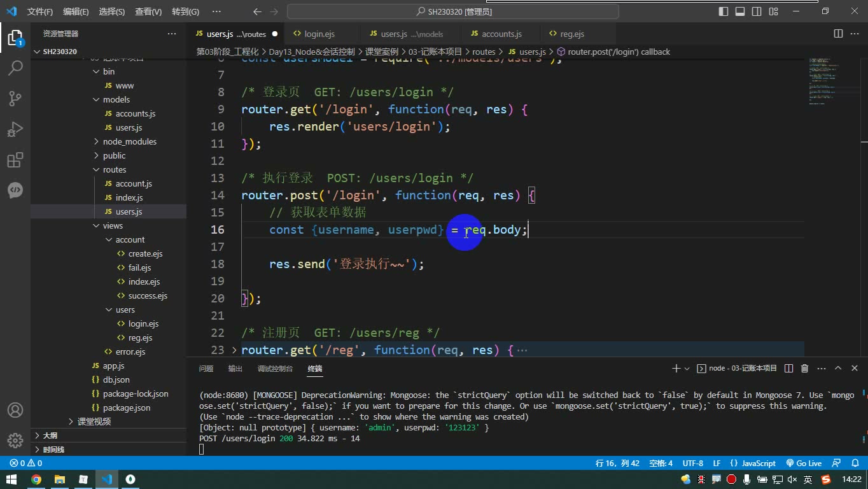
Task: Open the 文件(F) menu
Action: (40, 11)
